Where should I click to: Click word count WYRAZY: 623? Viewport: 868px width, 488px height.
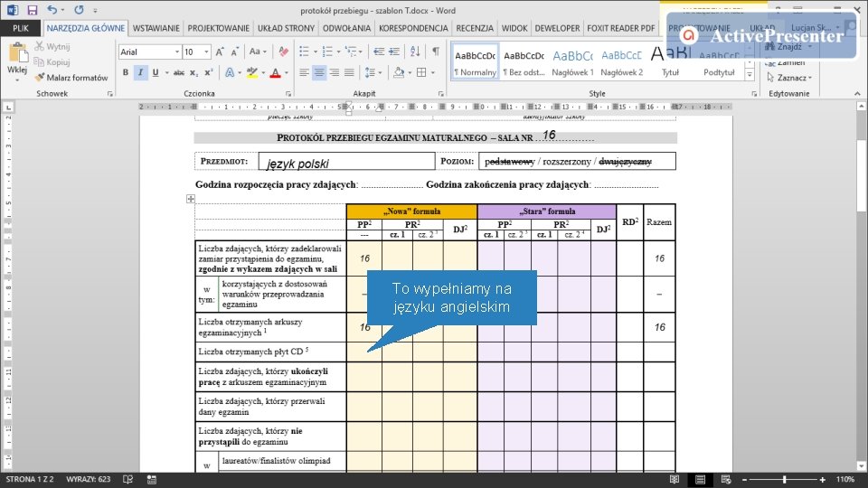[88, 479]
